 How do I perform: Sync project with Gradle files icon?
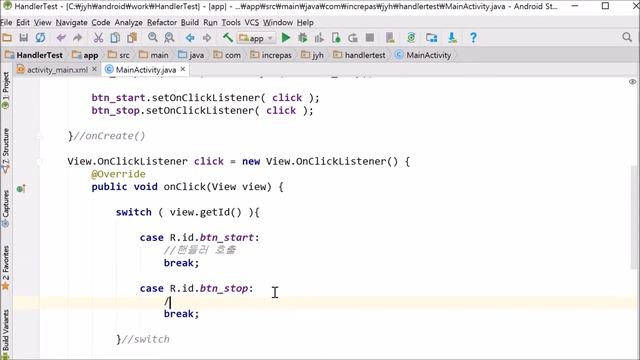coord(411,38)
